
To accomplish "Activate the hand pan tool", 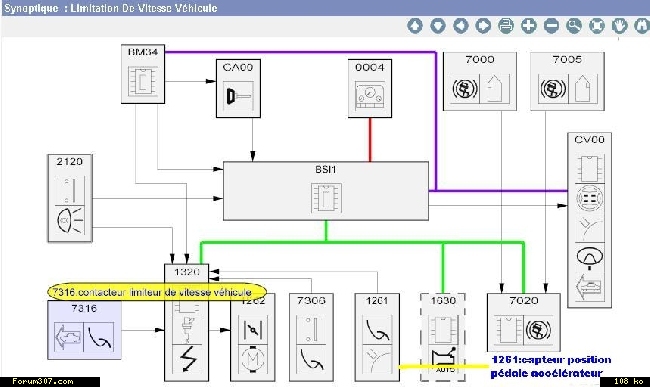I will tap(620, 26).
